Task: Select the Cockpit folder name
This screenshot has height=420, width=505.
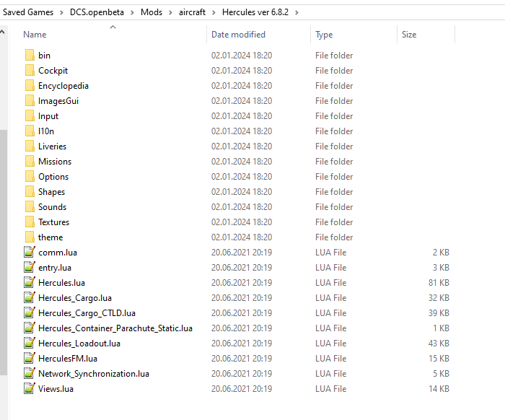Action: [x=53, y=71]
